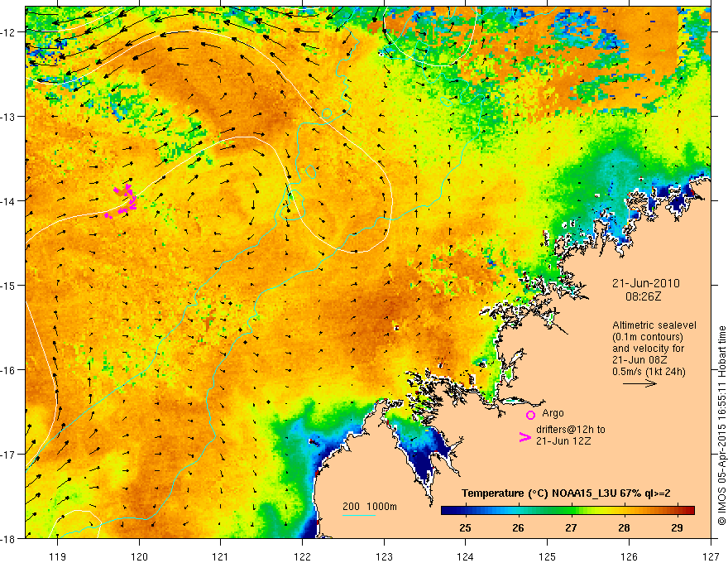This screenshot has width=728, height=563.
Task: Click the longitude axis label 119
Action: 58,556
